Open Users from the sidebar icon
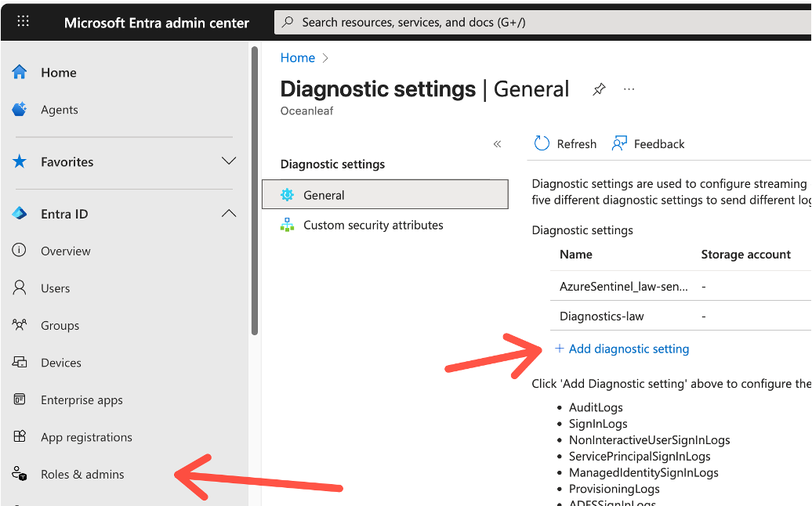Screen dimensions: 812x506 pos(17,287)
